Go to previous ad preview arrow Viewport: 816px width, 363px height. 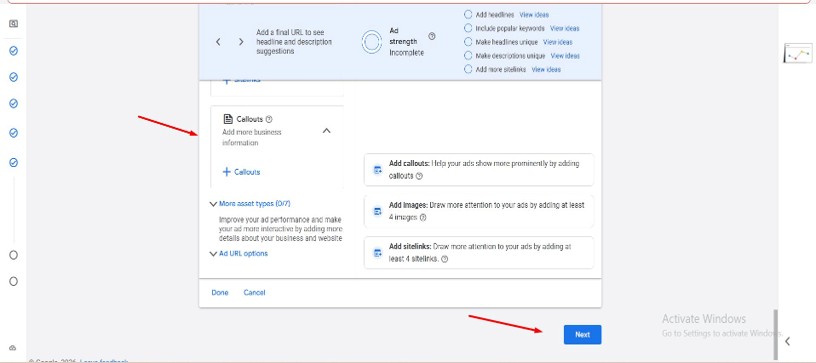(x=218, y=42)
